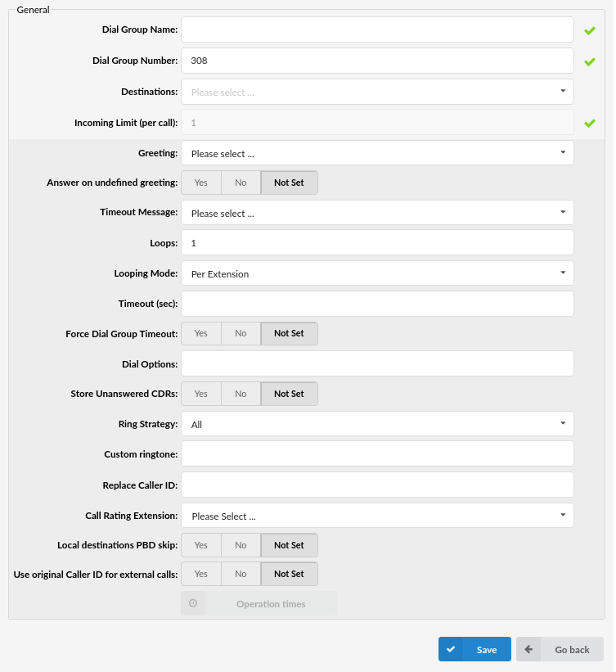616x672 pixels.
Task: Enable Store Unanswered CDRs with Yes
Action: click(x=201, y=394)
